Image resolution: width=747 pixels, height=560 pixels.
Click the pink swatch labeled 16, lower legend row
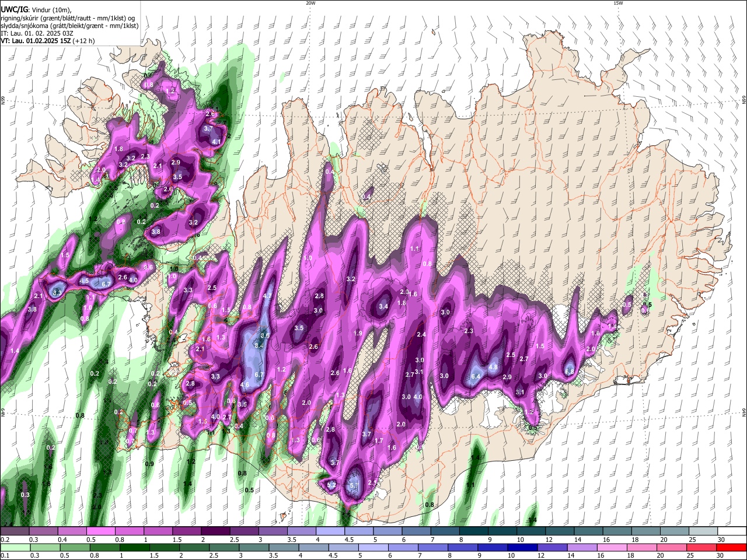click(x=613, y=547)
